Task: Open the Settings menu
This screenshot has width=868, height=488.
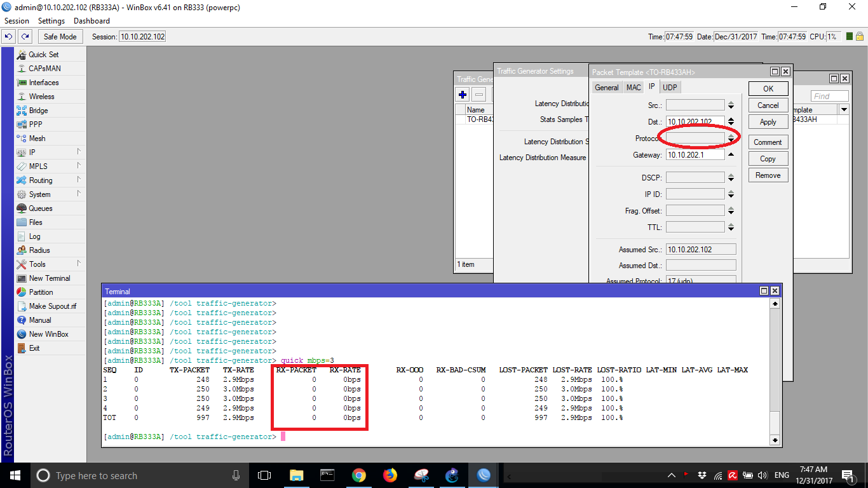Action: click(51, 21)
